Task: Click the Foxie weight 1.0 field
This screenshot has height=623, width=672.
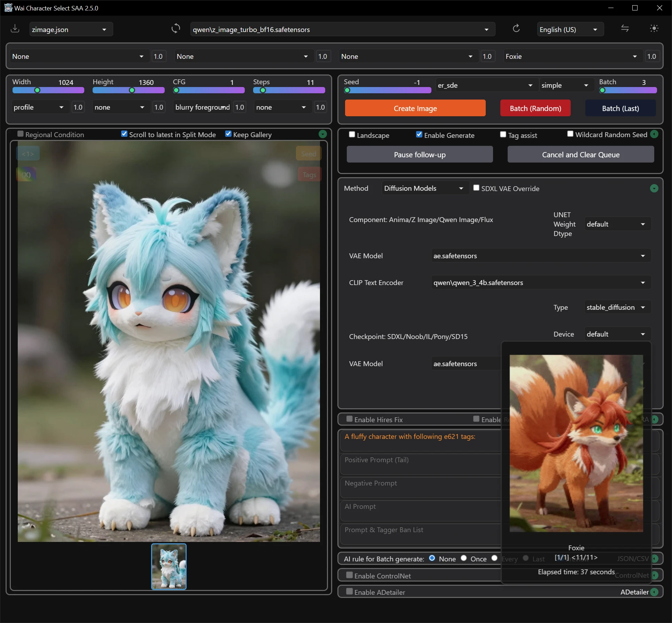Action: pos(651,56)
